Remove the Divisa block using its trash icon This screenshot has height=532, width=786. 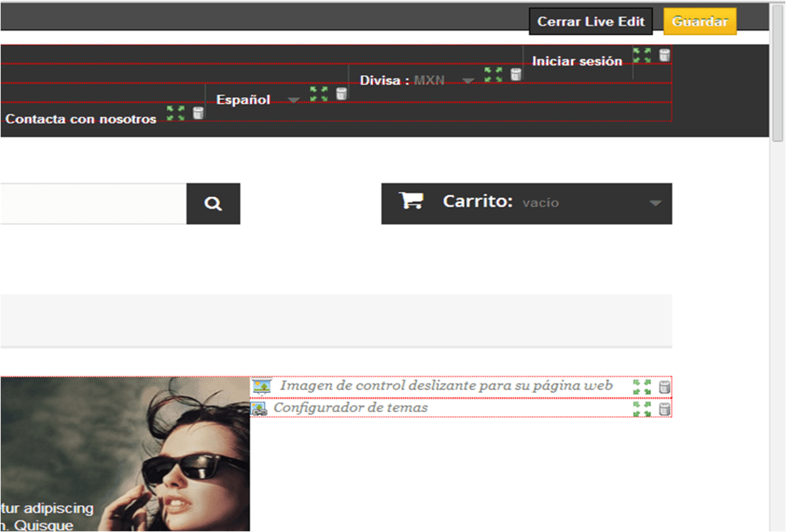[516, 75]
